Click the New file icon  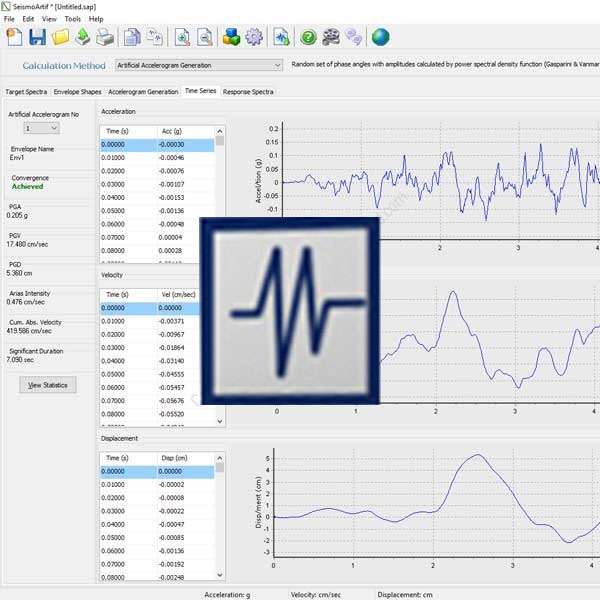coord(14,37)
